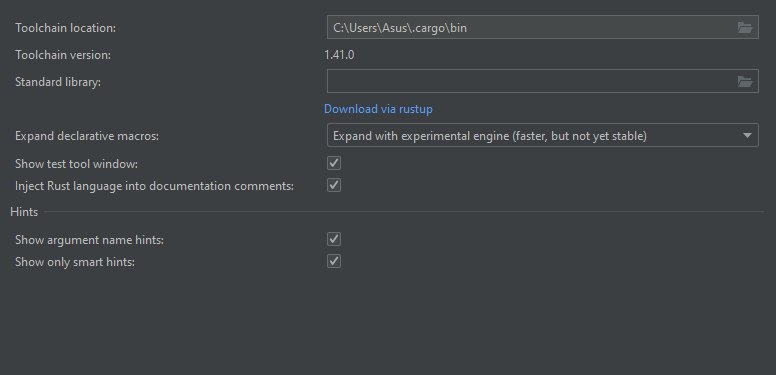Open folder browser for Toolchain location

(745, 28)
